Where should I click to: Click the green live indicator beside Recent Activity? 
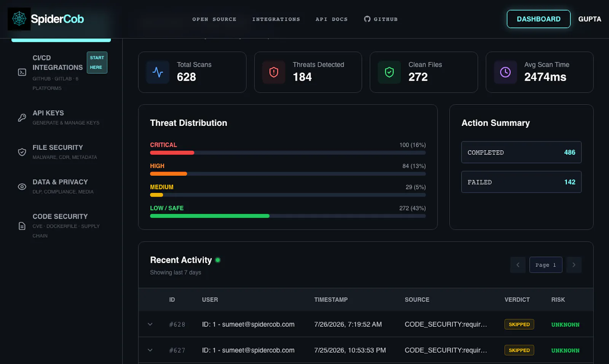218,260
